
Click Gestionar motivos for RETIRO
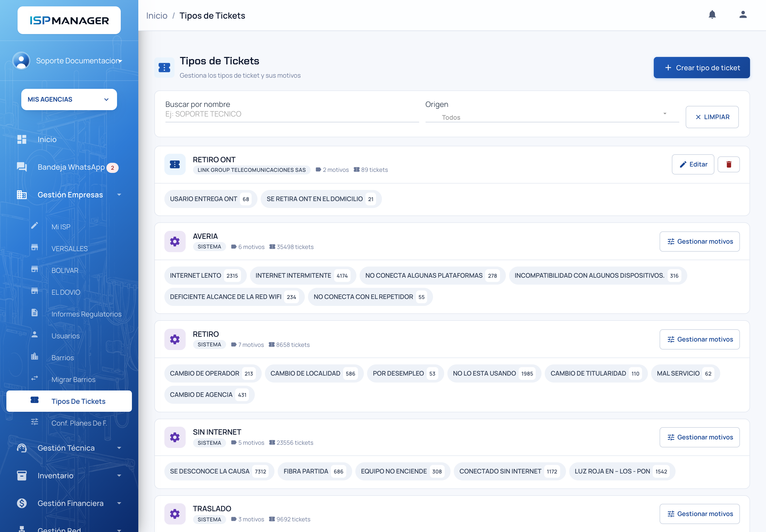point(699,339)
